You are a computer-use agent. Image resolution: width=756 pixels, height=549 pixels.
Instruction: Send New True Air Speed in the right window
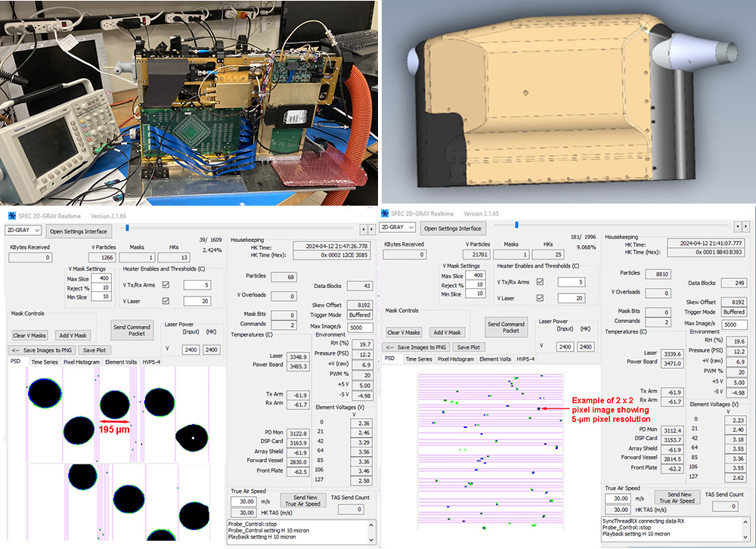(677, 498)
